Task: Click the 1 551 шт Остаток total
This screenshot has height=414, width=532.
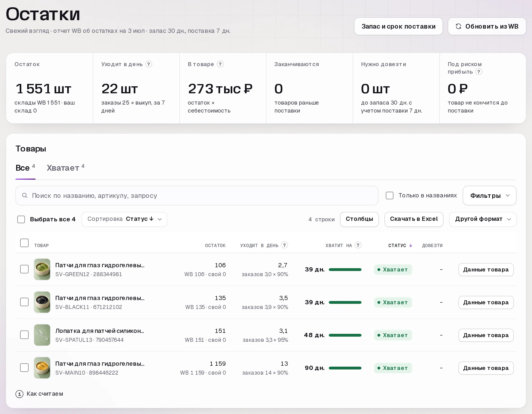Action: click(43, 89)
